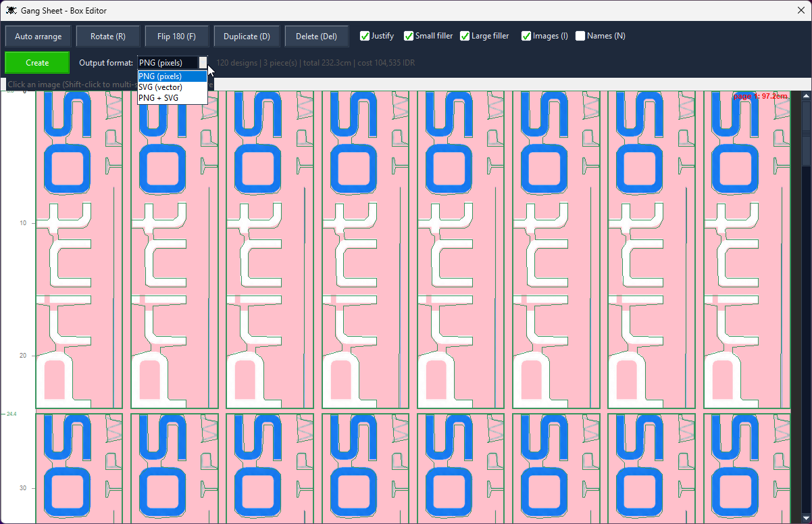Click the 'cost 104,535 IDR' status text
Viewport: 812px width, 524px height.
[386, 63]
